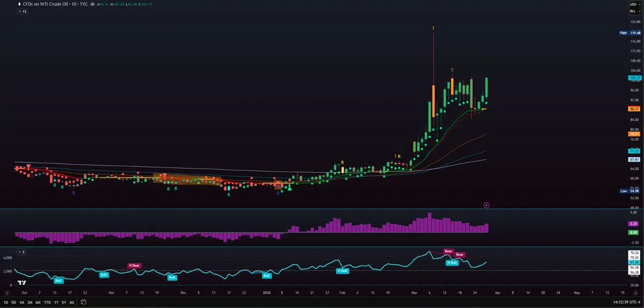Viewport: 644px width, 308px height.
Task: Select the YTD time range
Action: (47, 303)
